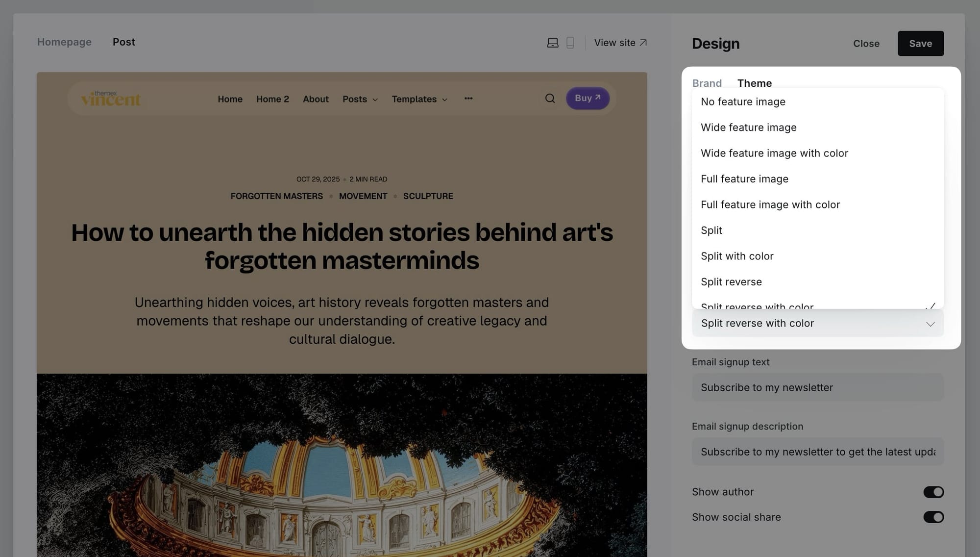Choose Full feature image with color
This screenshot has height=557, width=980.
pyautogui.click(x=770, y=204)
